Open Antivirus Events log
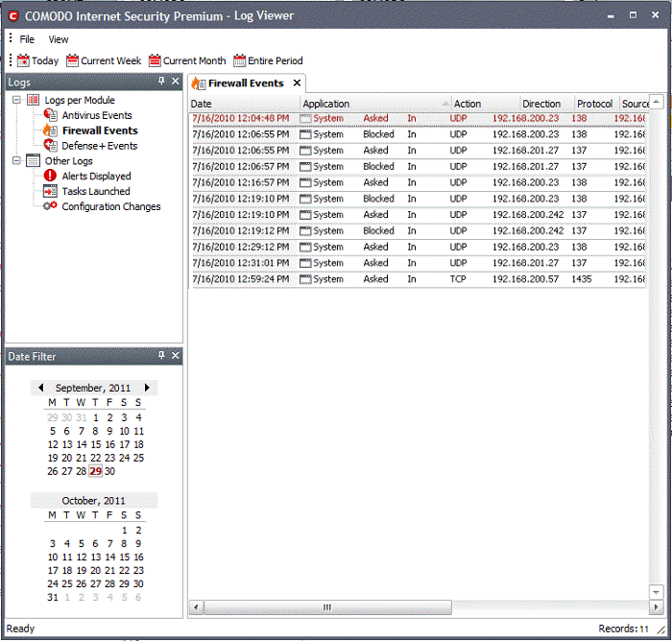The width and height of the screenshot is (672, 641). tap(97, 115)
